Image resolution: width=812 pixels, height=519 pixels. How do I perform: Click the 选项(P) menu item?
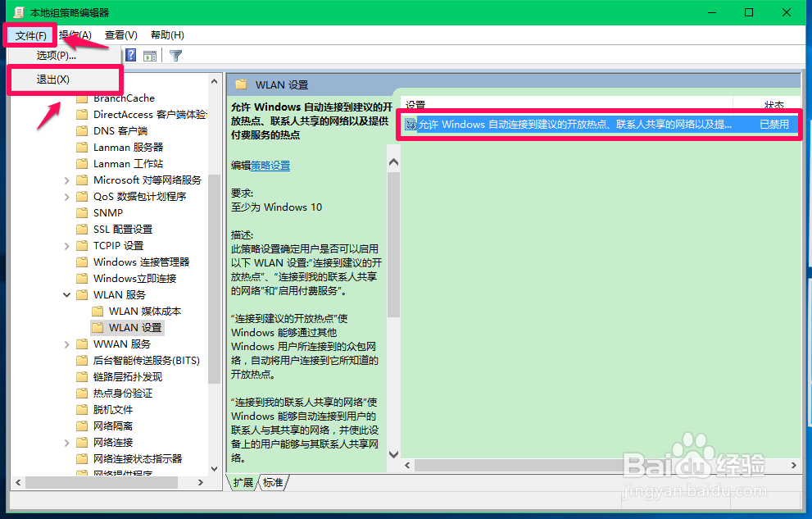(55, 55)
